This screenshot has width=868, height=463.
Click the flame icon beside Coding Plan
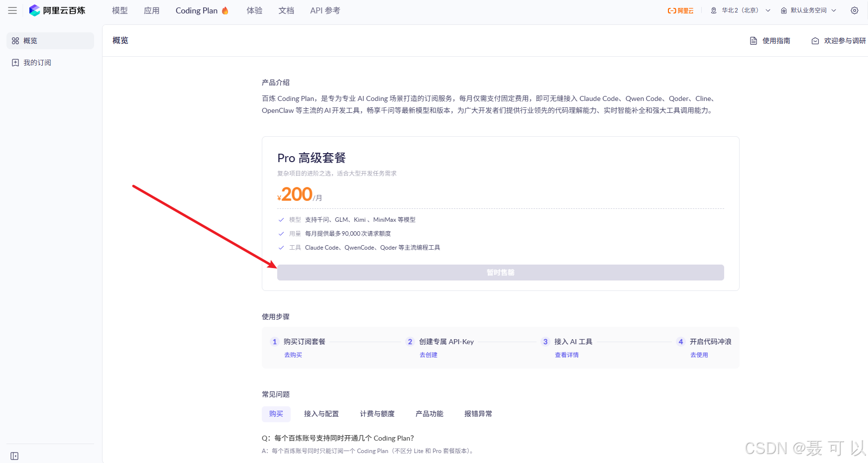tap(225, 10)
